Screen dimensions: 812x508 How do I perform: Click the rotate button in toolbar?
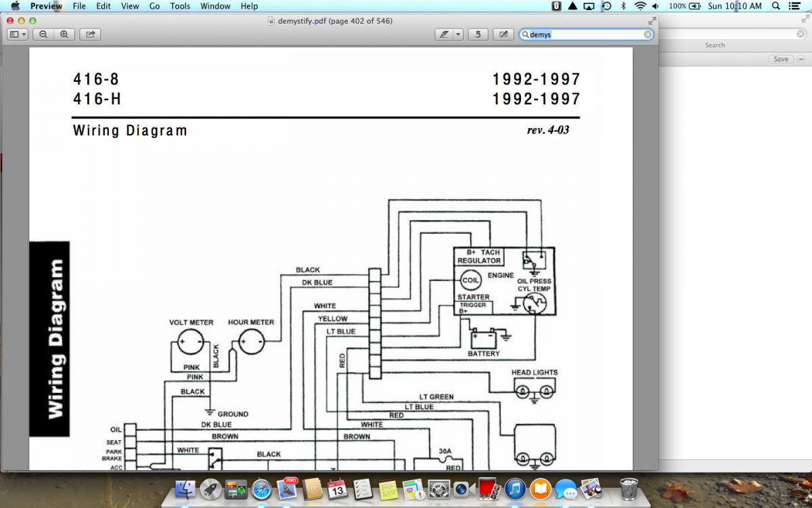(x=478, y=34)
